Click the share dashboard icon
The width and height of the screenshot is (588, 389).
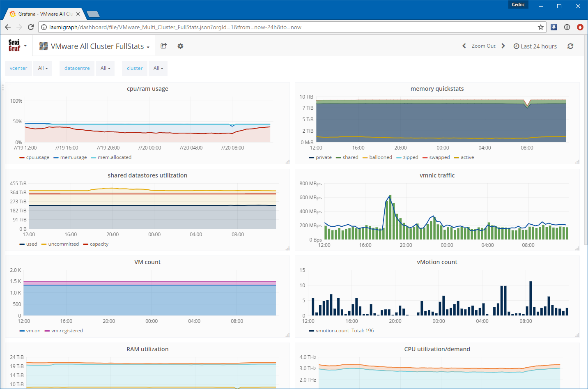click(x=163, y=46)
